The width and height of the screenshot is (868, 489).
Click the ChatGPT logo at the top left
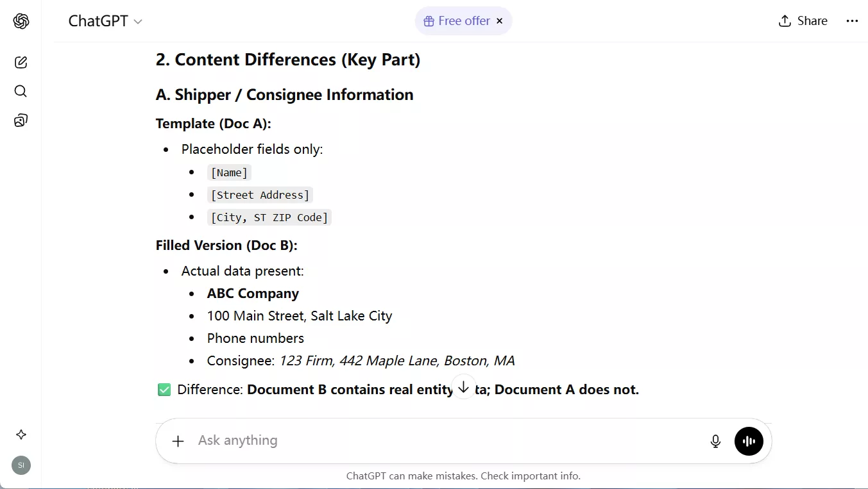21,21
